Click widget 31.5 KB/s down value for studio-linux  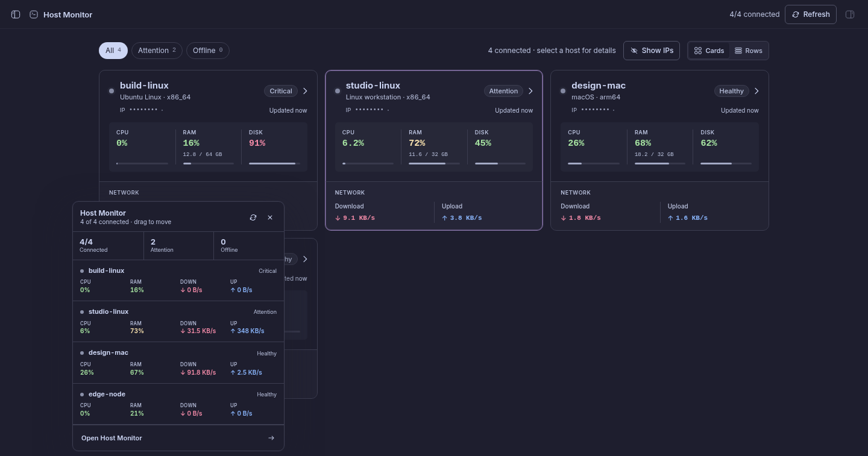[x=198, y=331]
